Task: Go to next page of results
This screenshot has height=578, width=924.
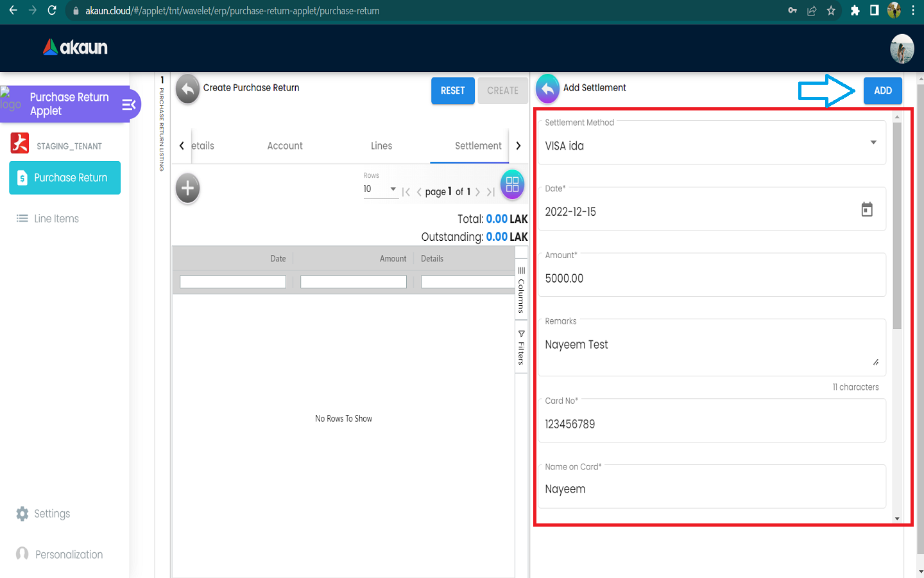Action: tap(477, 191)
